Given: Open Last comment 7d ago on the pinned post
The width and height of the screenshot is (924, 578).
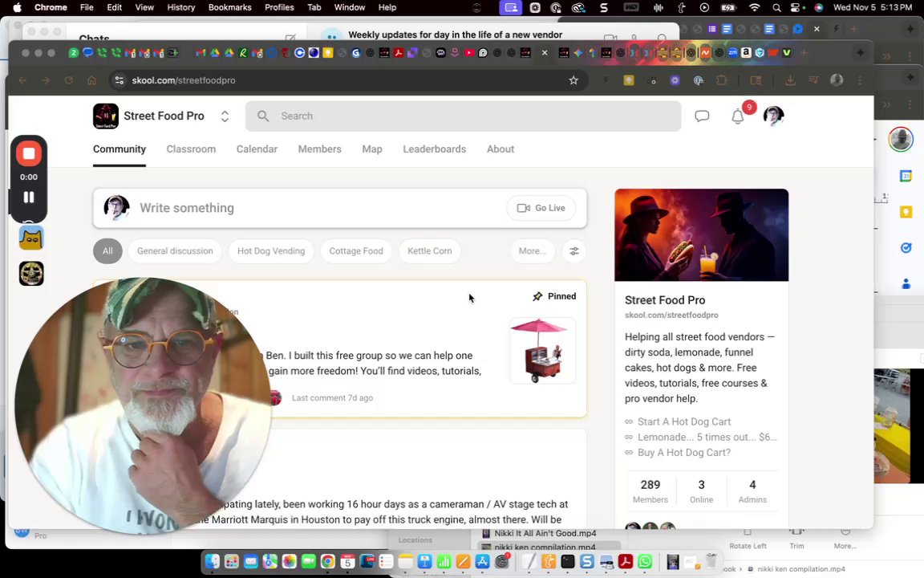Looking at the screenshot, I should [332, 398].
